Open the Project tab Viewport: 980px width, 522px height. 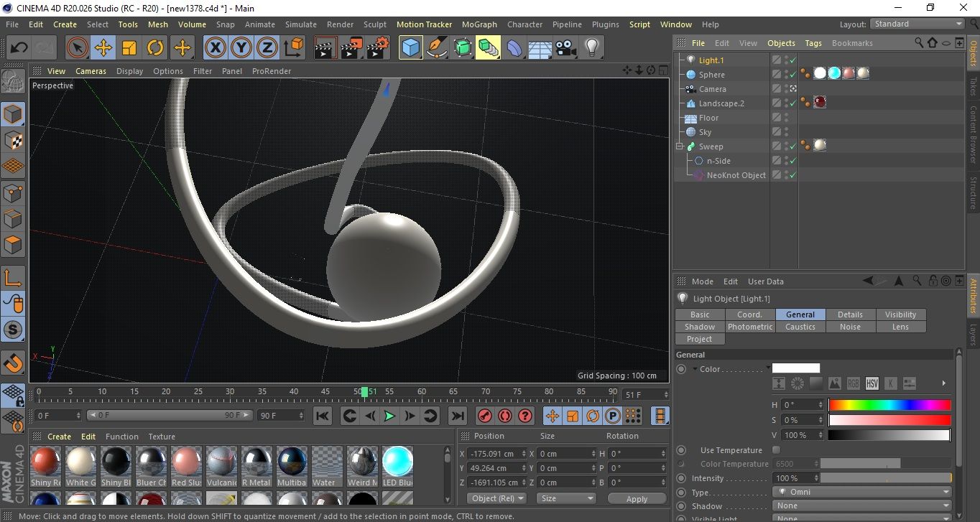700,339
